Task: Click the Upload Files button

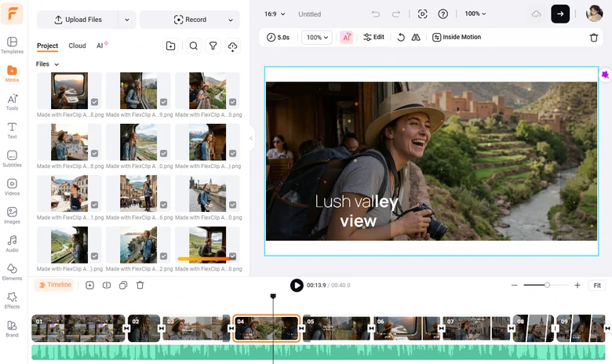Action: click(77, 20)
